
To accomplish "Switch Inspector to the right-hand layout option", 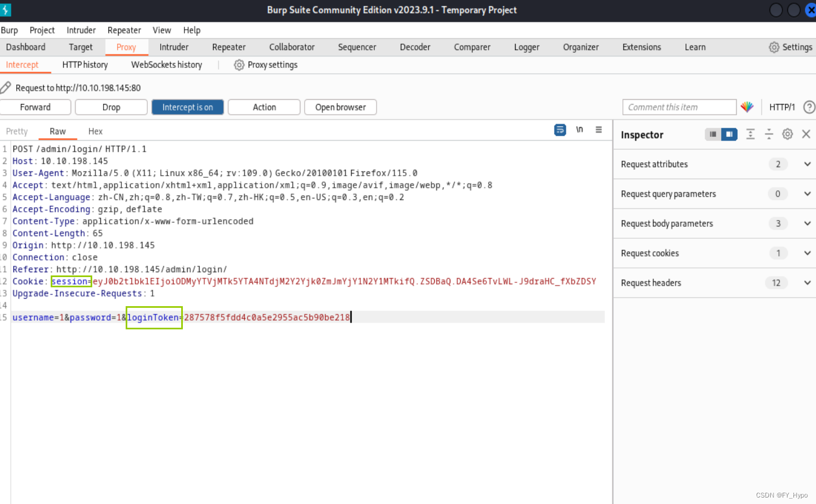I will 729,134.
